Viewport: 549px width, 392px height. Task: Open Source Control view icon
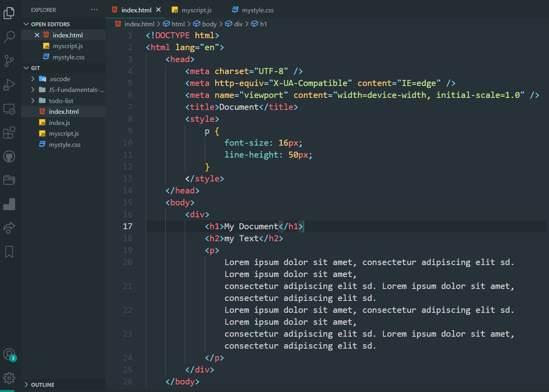coord(9,61)
